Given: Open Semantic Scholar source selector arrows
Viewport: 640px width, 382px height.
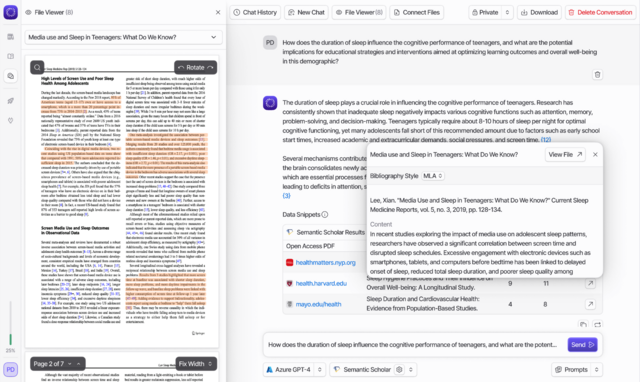Looking at the screenshot, I should pos(411,369).
